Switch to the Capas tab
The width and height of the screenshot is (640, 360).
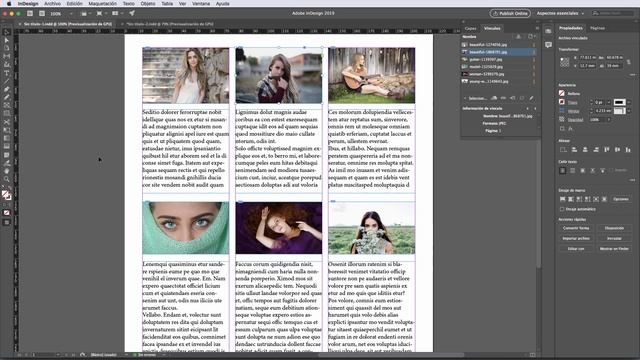tap(471, 29)
